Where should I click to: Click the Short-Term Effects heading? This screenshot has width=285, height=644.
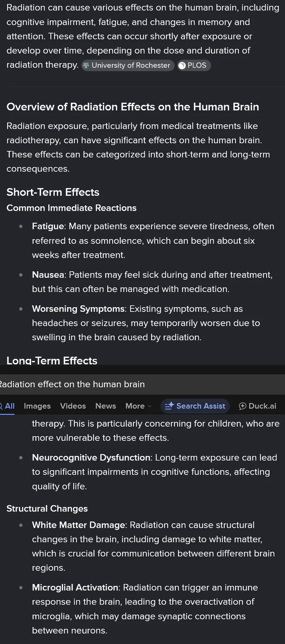(53, 192)
